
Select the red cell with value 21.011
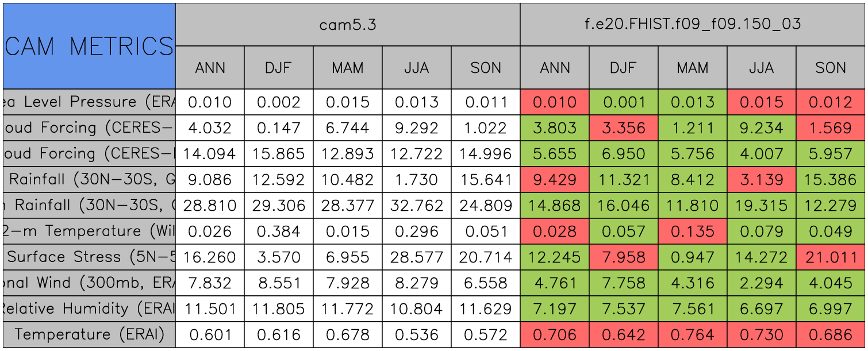coord(830,257)
